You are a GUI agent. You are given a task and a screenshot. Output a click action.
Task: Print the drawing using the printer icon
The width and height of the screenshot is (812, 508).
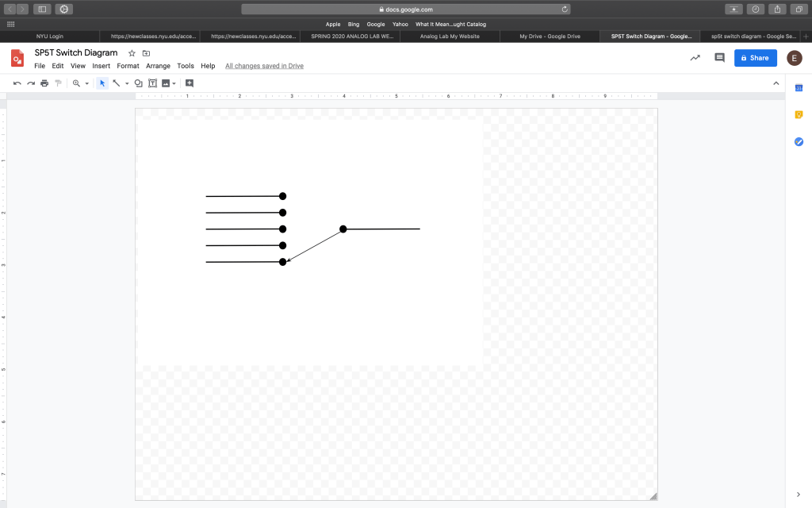(44, 83)
